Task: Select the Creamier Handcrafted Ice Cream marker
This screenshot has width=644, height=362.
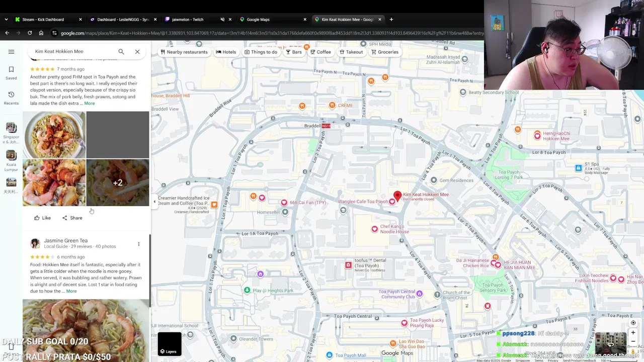Action: click(x=214, y=205)
